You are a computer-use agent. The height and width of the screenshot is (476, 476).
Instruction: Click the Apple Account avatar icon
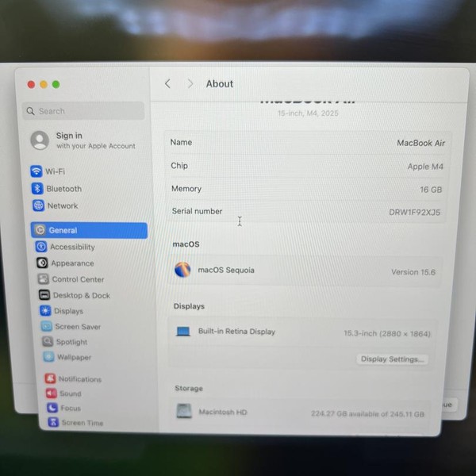tap(40, 140)
